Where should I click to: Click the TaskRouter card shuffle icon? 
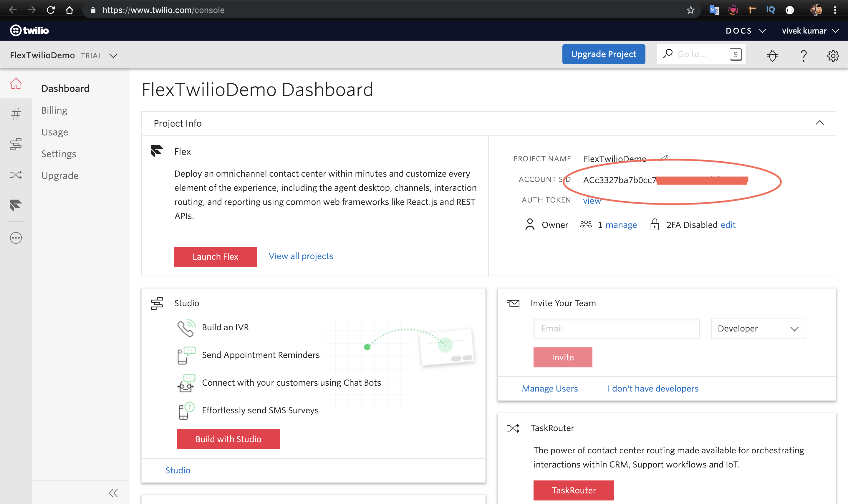click(513, 428)
